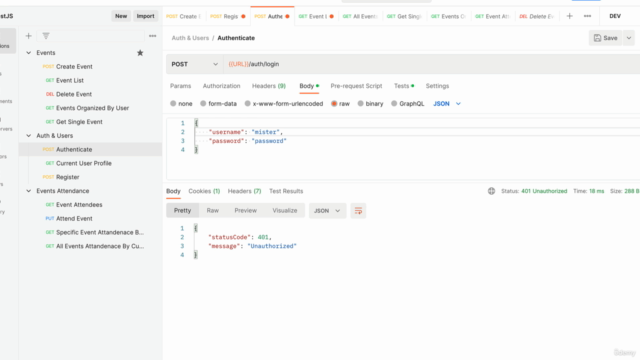The image size is (640, 360).
Task: Click the Import button
Action: coord(145,16)
